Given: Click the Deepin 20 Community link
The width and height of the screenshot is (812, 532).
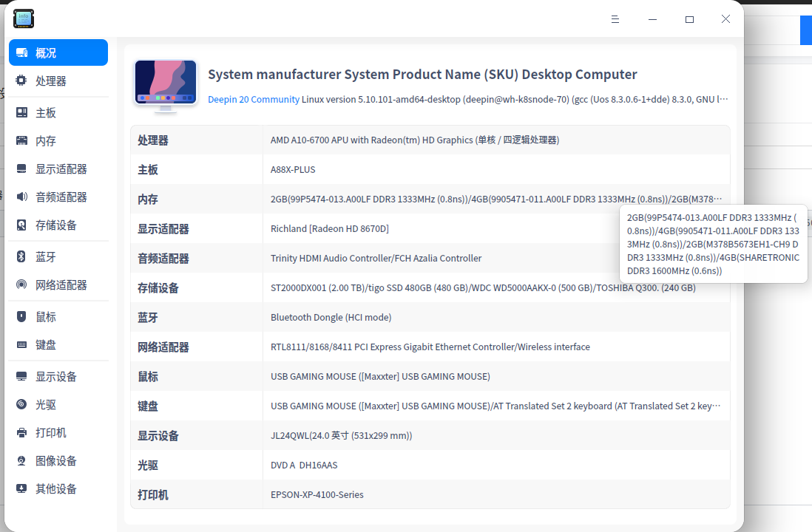Looking at the screenshot, I should tap(254, 99).
